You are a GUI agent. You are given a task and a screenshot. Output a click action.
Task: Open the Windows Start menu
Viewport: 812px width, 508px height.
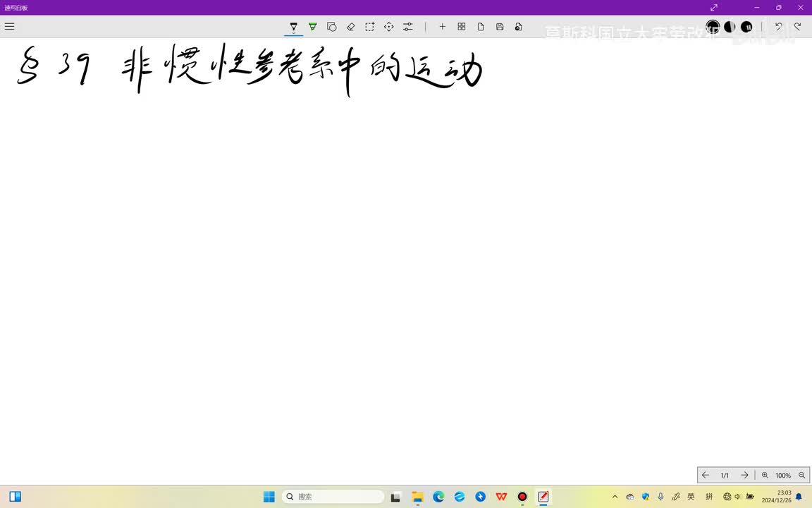269,497
